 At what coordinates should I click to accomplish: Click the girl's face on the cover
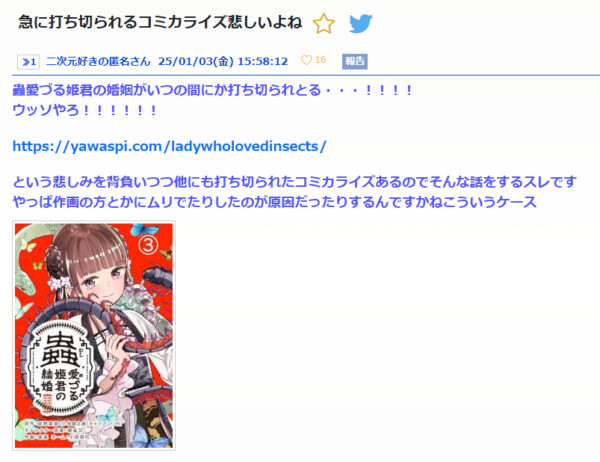[102, 282]
